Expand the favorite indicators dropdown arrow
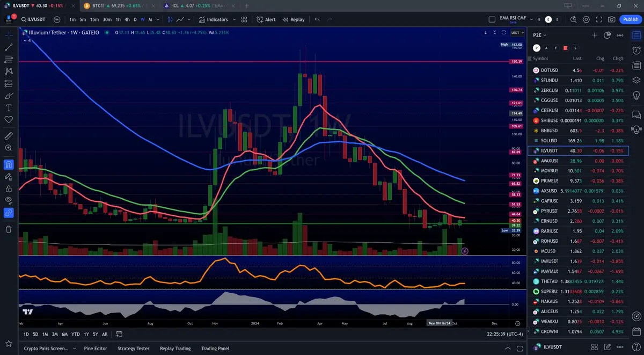 point(233,19)
